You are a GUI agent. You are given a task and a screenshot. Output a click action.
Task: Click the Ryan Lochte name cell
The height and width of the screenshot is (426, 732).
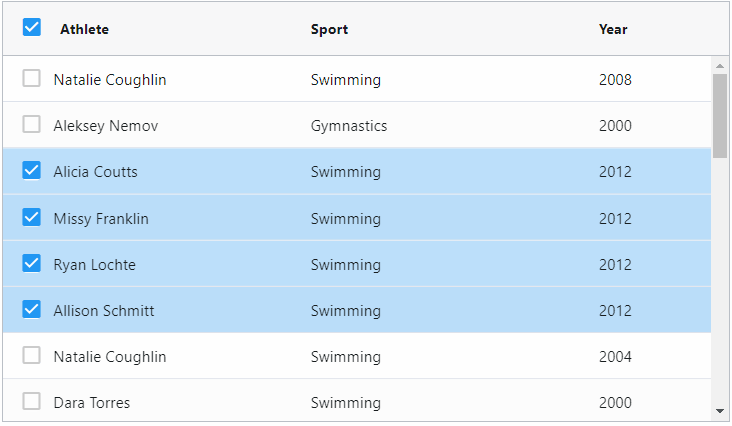pos(95,265)
